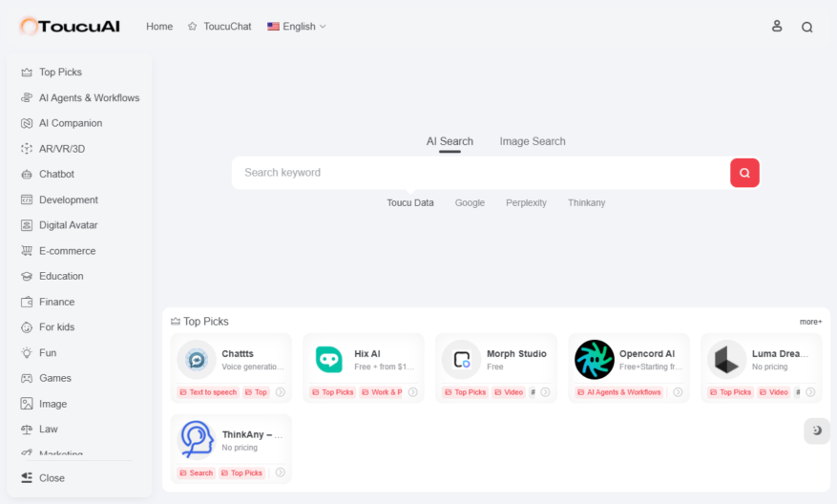This screenshot has height=504, width=837.
Task: Select Thinkany as the search source
Action: 586,203
